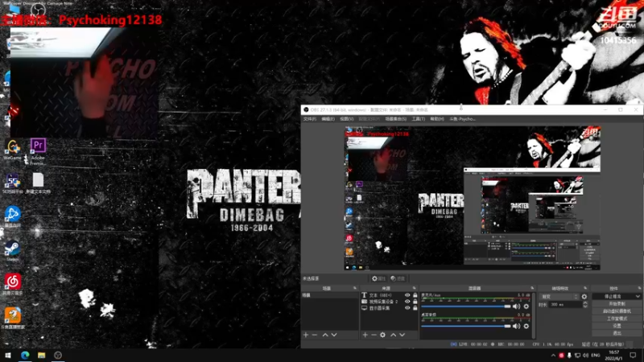Open the 编辑(E) menu in OBS

pyautogui.click(x=328, y=119)
